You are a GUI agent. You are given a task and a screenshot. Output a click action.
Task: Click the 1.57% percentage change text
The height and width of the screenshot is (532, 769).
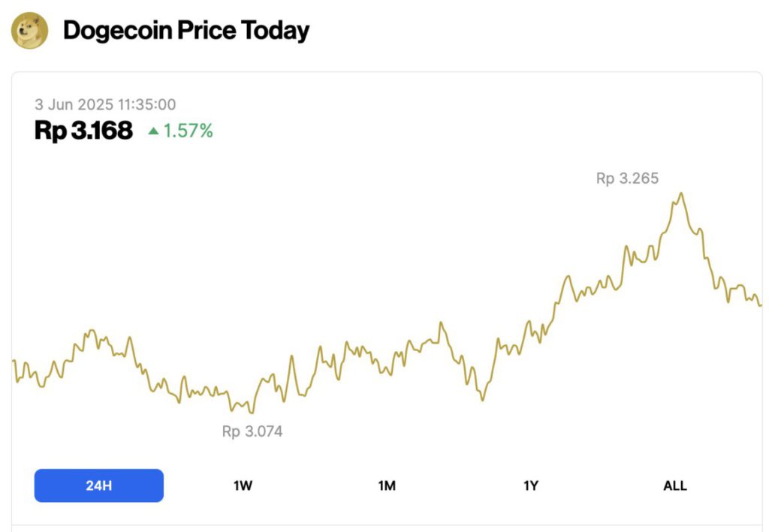(x=188, y=131)
